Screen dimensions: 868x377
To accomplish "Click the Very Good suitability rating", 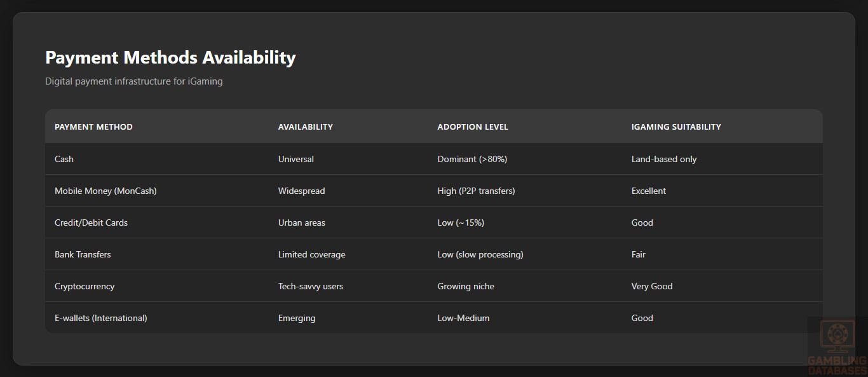I will (x=651, y=286).
